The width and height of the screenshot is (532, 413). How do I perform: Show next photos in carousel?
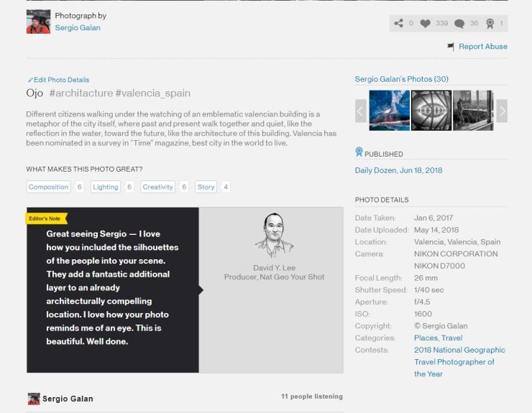coord(502,111)
